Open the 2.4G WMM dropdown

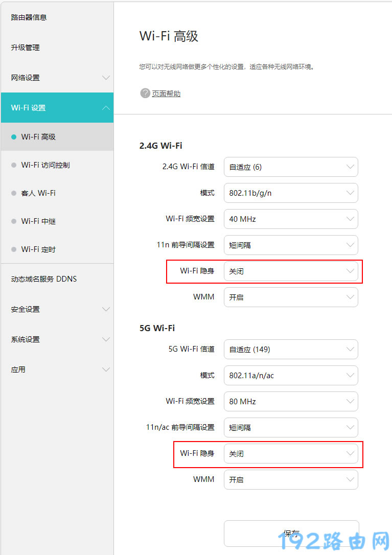tap(290, 297)
